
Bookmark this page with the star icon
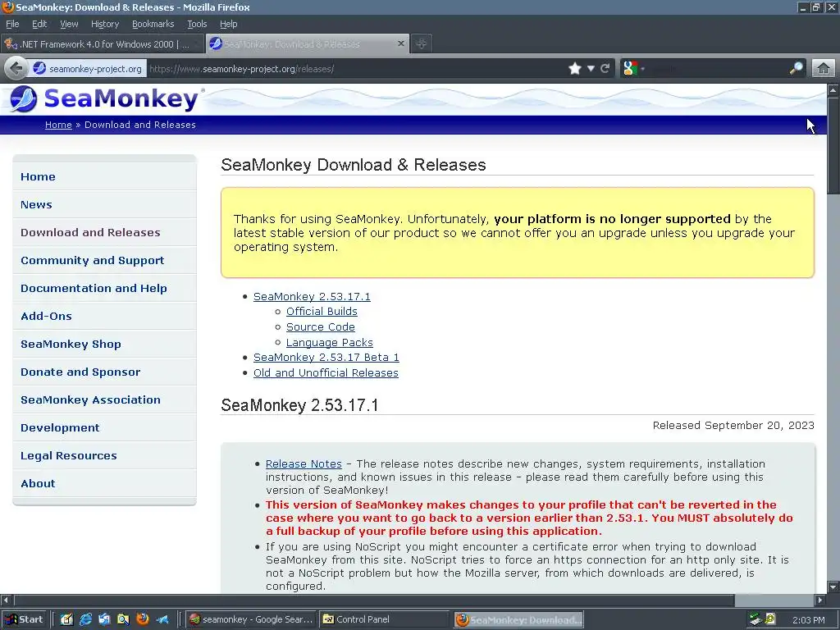pos(575,69)
